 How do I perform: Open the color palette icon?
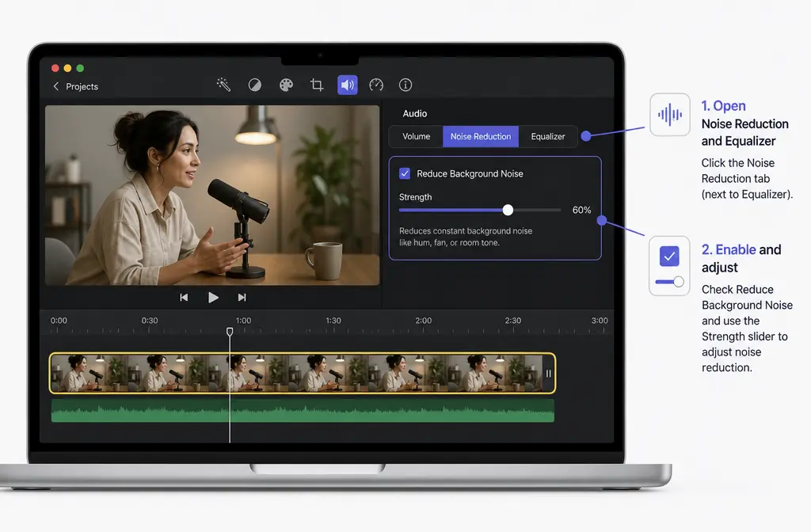pos(286,85)
